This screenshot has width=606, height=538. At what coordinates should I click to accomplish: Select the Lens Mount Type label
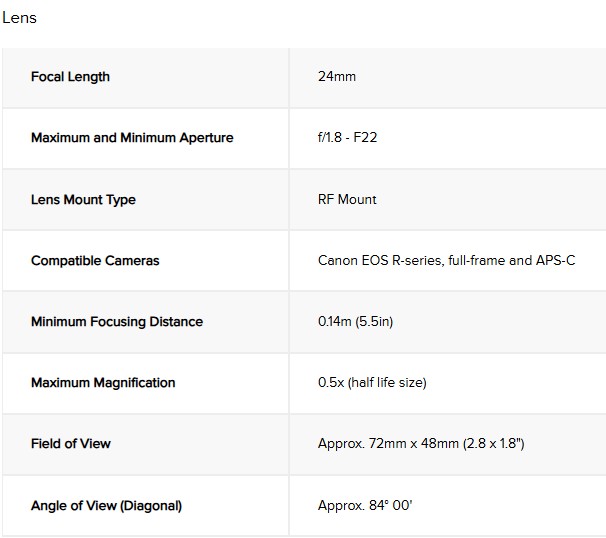click(83, 200)
